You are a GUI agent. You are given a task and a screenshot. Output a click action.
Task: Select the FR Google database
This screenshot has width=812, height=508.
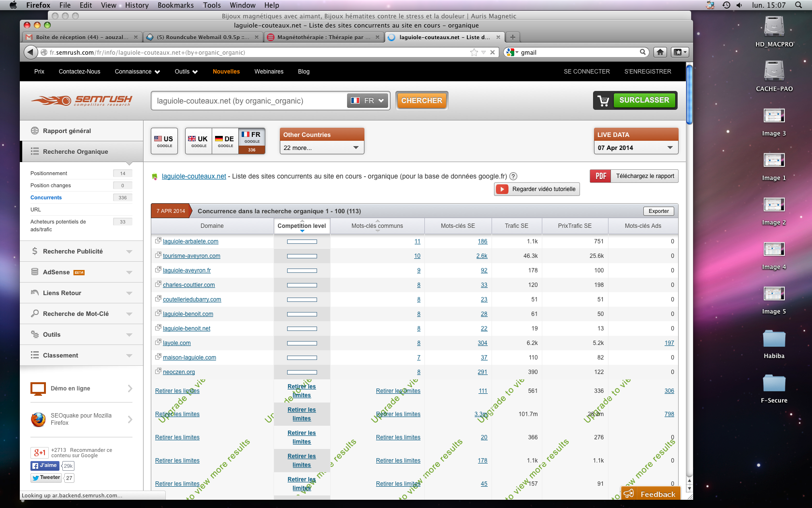pos(252,141)
